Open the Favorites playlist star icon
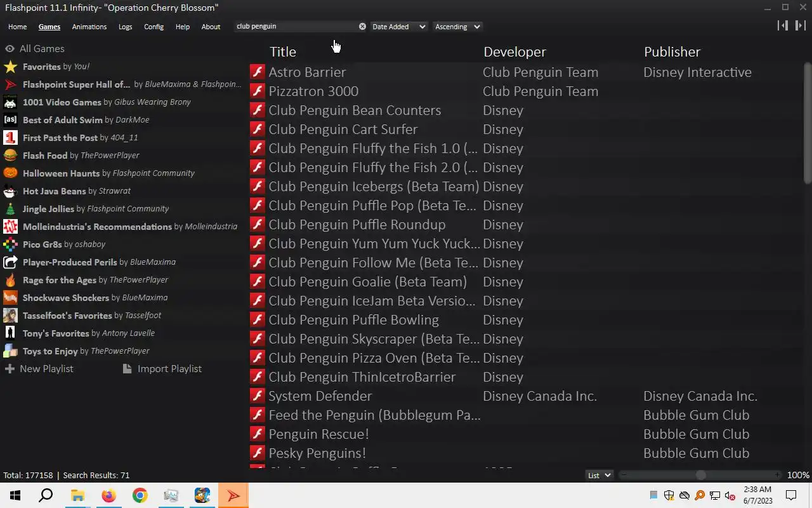 click(x=10, y=67)
